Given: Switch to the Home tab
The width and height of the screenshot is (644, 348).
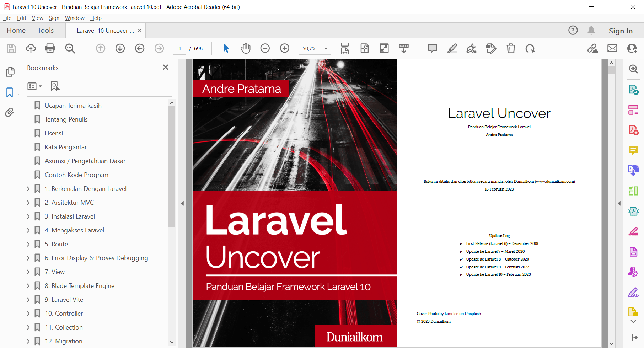Looking at the screenshot, I should [16, 31].
